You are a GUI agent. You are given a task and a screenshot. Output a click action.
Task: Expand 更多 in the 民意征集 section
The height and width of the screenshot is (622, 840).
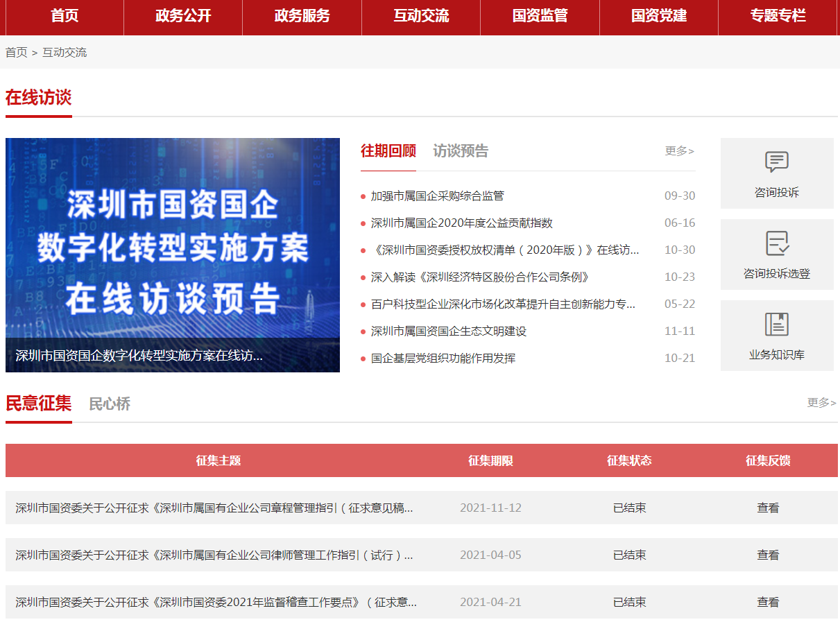point(821,403)
